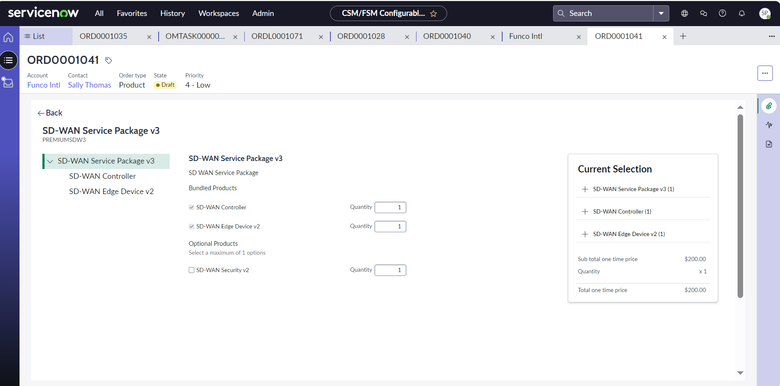This screenshot has width=780, height=386.
Task: Click the Total one time price value
Action: pos(695,290)
